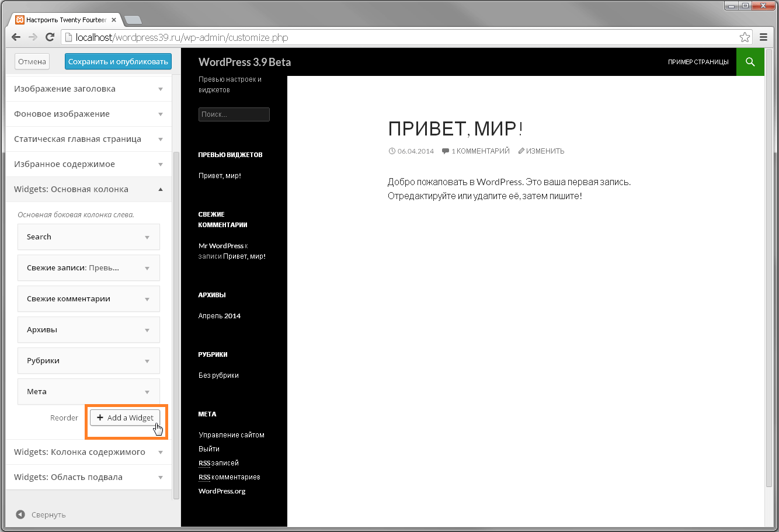The image size is (779, 532).
Task: Expand Избранное содержимое section
Action: coord(89,164)
